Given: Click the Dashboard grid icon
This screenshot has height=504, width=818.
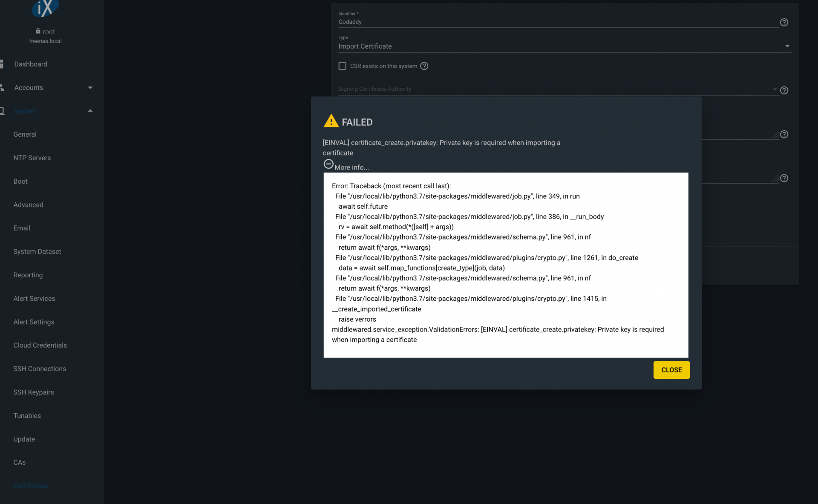Looking at the screenshot, I should click(2, 64).
